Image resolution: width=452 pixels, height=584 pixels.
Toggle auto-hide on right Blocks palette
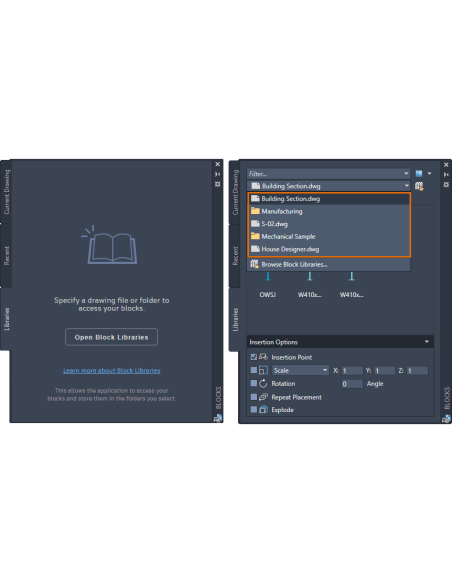pos(446,174)
